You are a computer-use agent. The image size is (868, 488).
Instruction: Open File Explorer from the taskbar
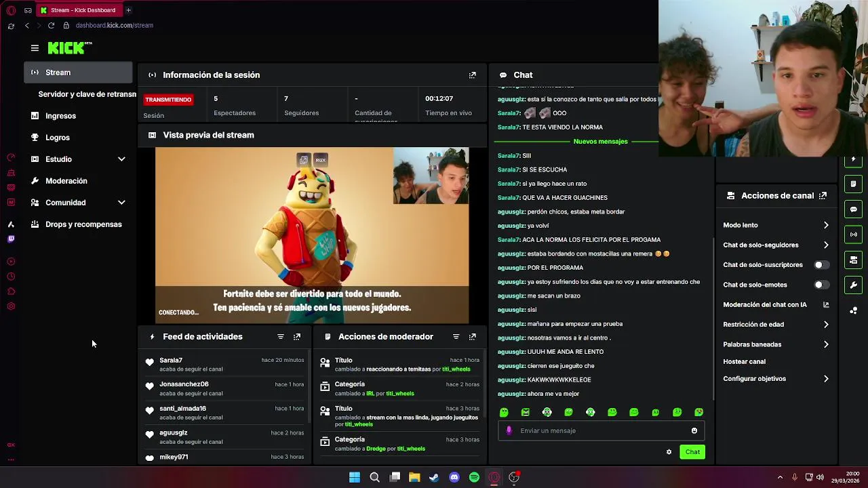414,477
